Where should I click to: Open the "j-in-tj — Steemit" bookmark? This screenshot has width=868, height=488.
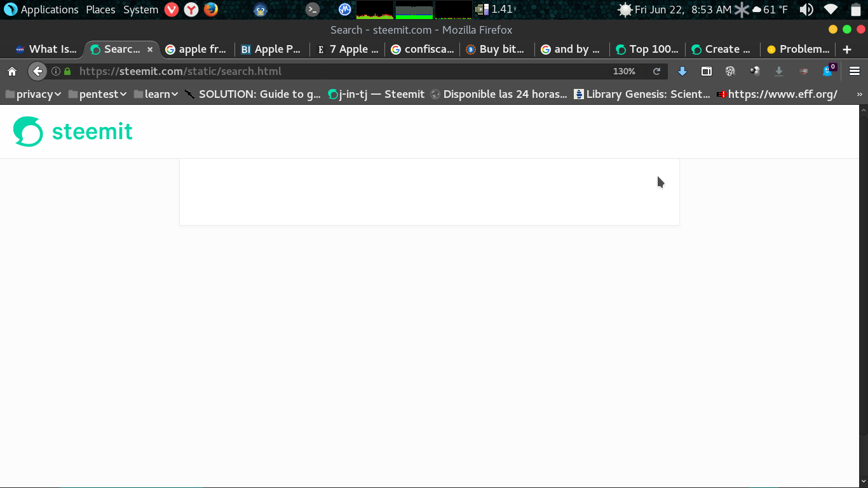(x=376, y=94)
